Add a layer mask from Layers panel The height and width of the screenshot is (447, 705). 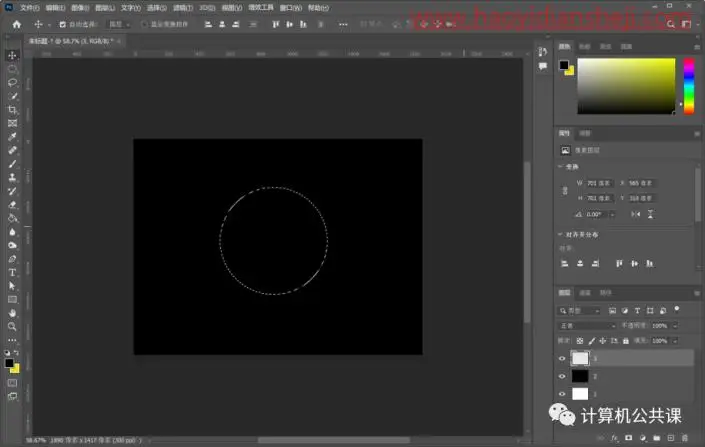[x=629, y=438]
